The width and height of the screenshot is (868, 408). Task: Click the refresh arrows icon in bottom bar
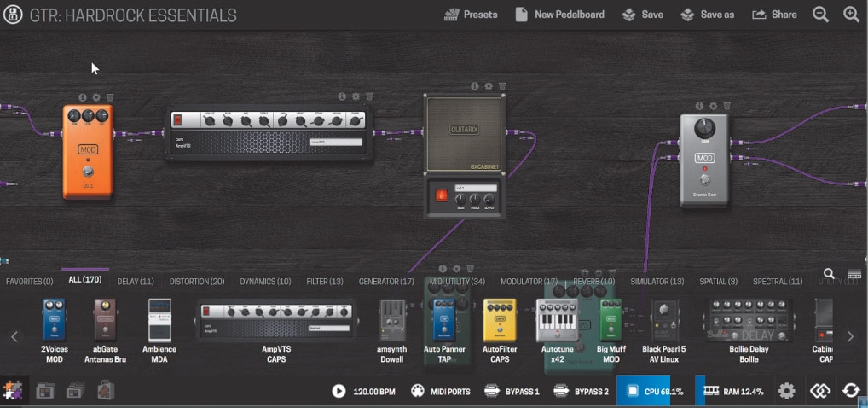(852, 392)
